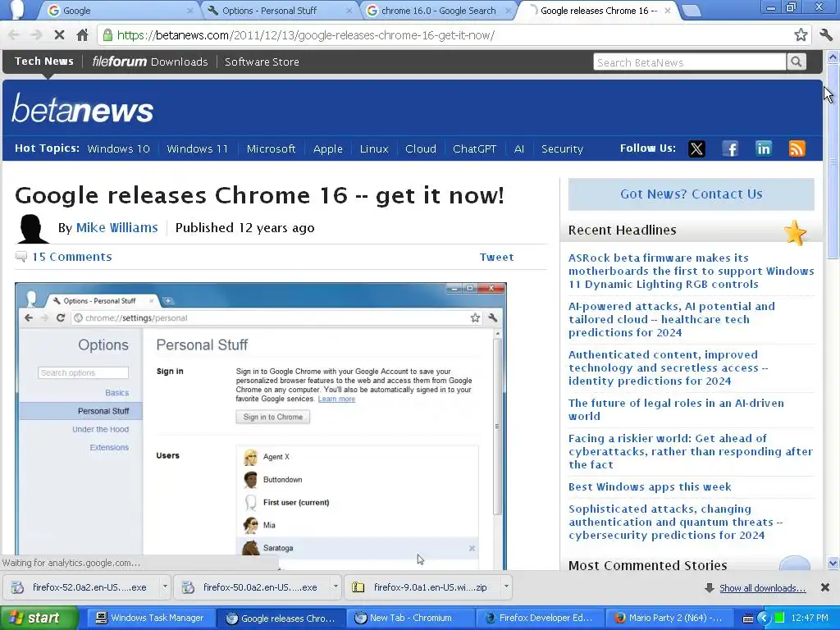The width and height of the screenshot is (840, 630).
Task: Open ASRock beta firmware headline
Action: pos(691,271)
